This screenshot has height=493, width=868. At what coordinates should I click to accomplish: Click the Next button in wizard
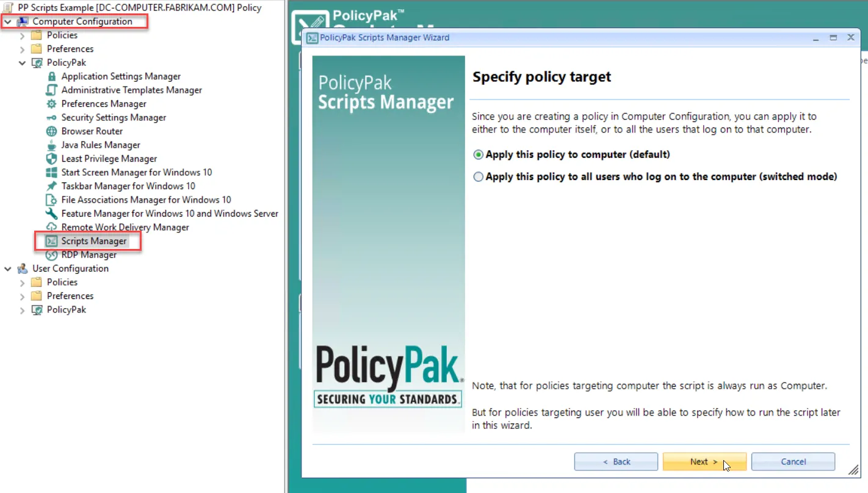point(704,462)
